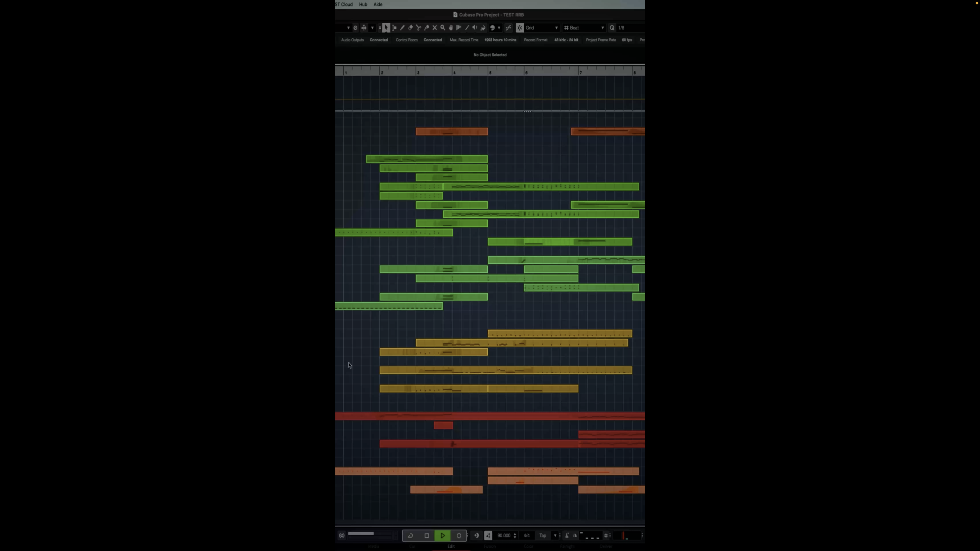Select the Zoom magnifier tool

tap(443, 28)
